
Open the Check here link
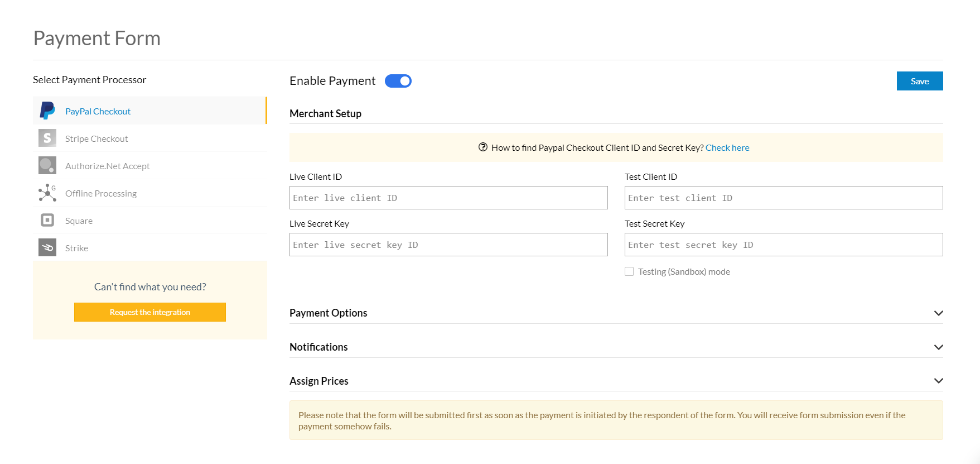pyautogui.click(x=727, y=148)
